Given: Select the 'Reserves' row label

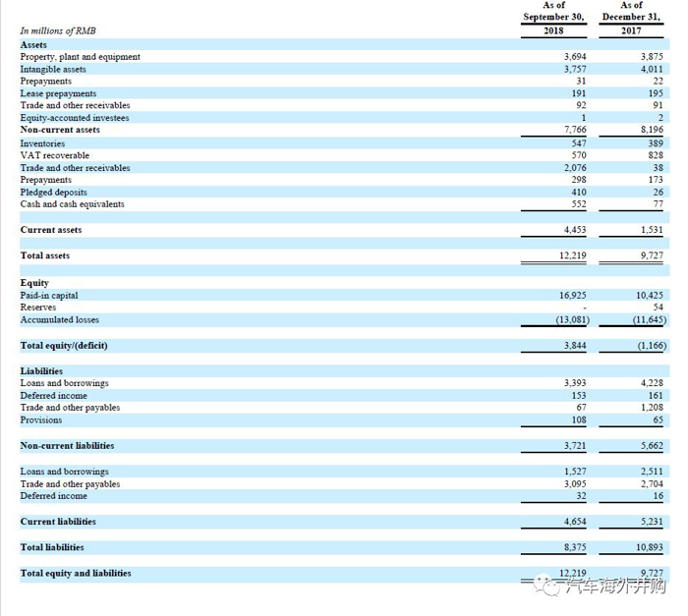Looking at the screenshot, I should (x=38, y=308).
